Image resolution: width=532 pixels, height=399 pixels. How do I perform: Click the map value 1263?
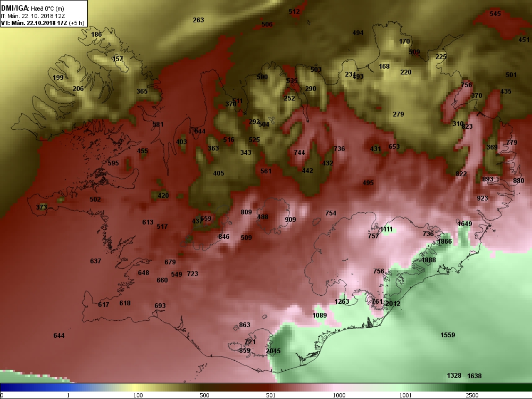pyautogui.click(x=342, y=301)
